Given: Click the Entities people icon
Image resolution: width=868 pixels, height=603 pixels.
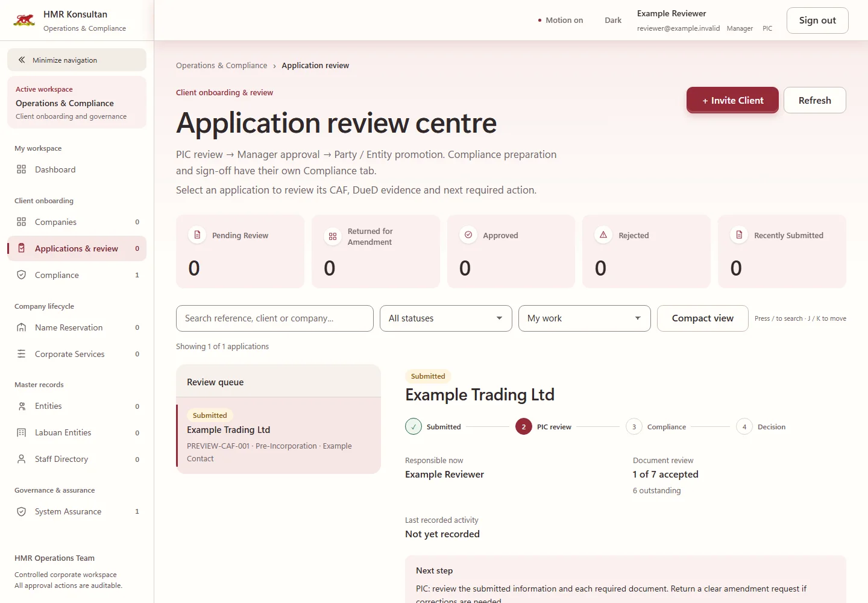Looking at the screenshot, I should click(22, 406).
